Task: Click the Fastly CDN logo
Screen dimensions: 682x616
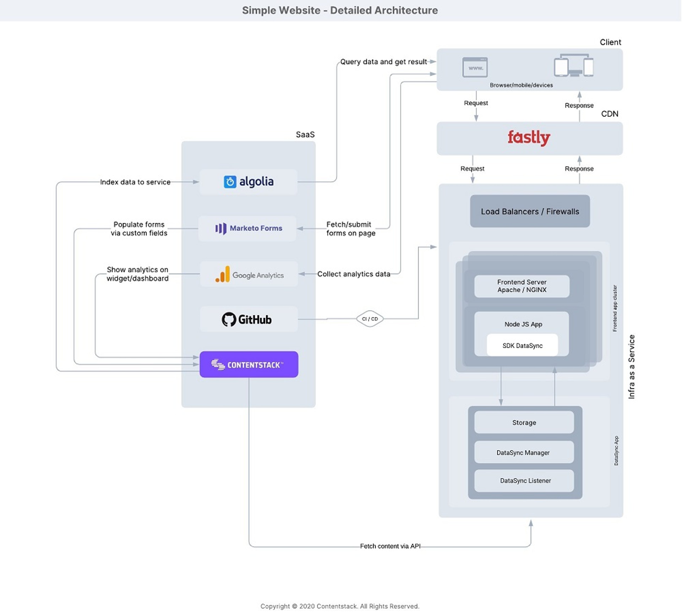Action: click(x=529, y=138)
